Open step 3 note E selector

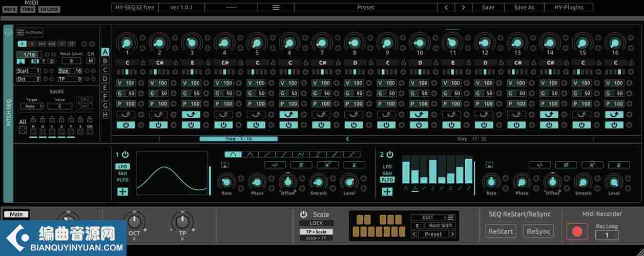point(192,62)
